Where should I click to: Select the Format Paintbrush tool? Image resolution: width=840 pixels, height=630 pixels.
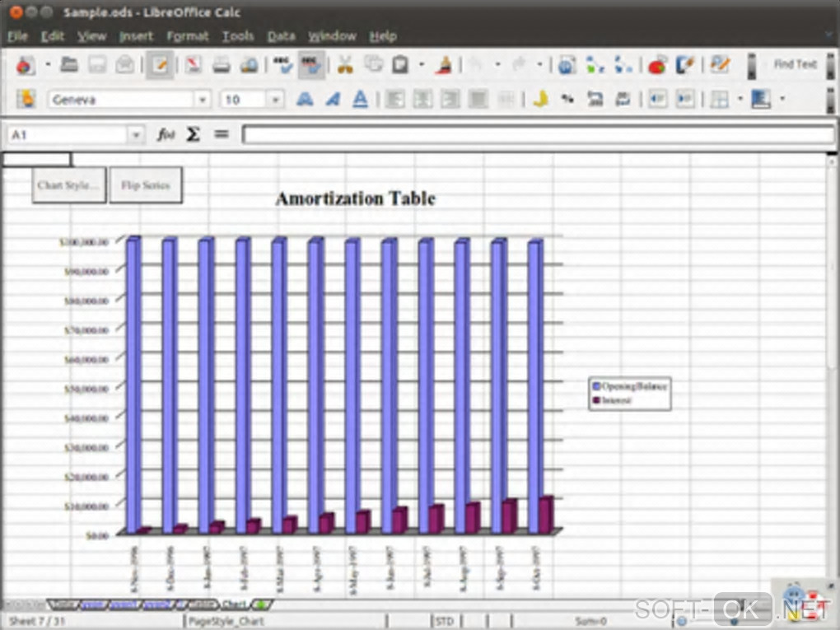point(444,65)
